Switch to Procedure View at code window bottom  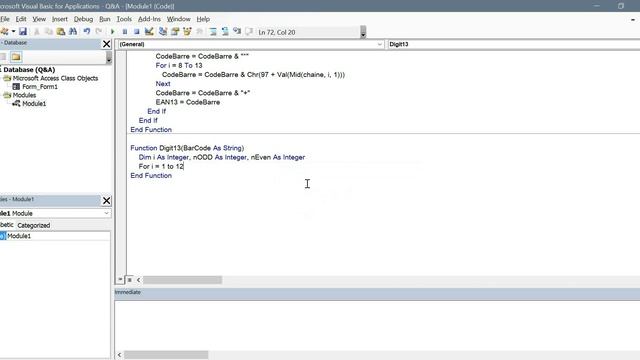point(120,280)
